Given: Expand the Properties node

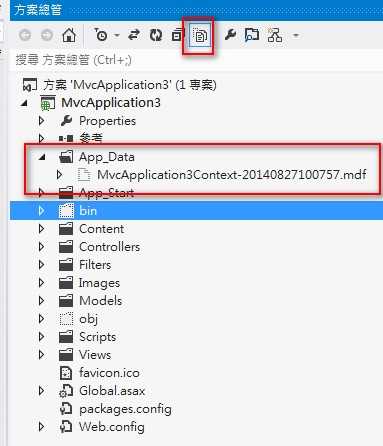Looking at the screenshot, I should click(41, 121).
